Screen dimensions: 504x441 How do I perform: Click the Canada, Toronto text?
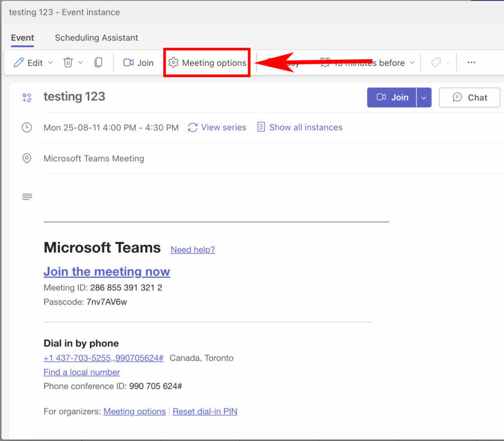tap(201, 358)
